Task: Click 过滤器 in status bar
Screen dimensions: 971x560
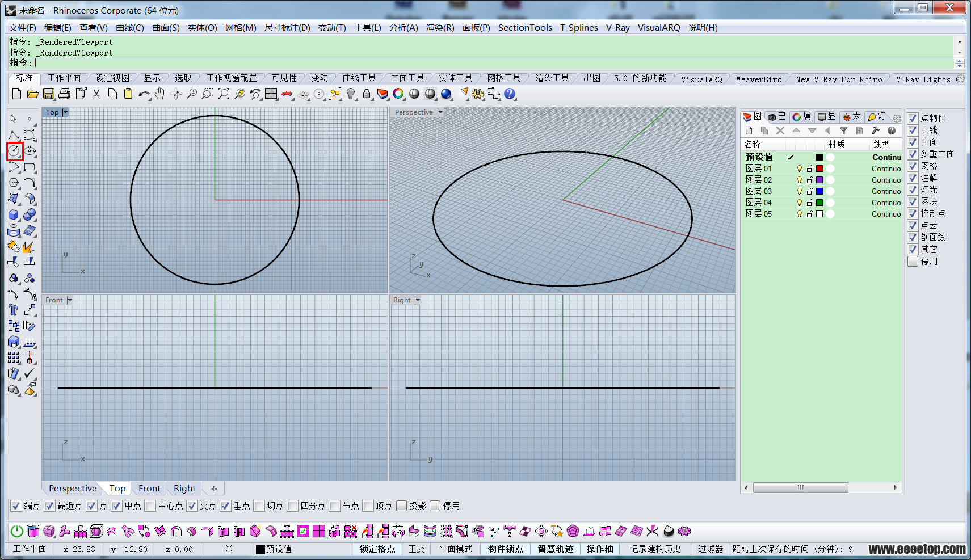Action: pos(711,549)
